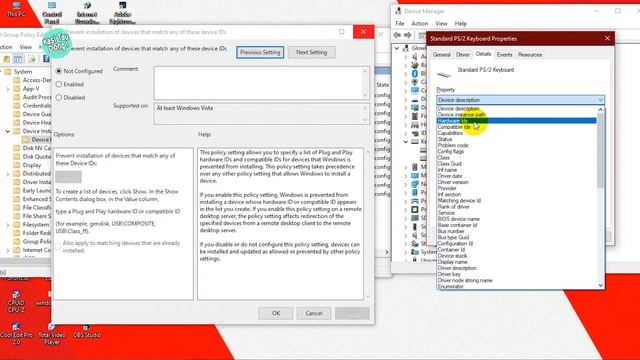The height and width of the screenshot is (360, 640).
Task: Tick Also apply to matching devices checkbox
Action: coord(58,247)
